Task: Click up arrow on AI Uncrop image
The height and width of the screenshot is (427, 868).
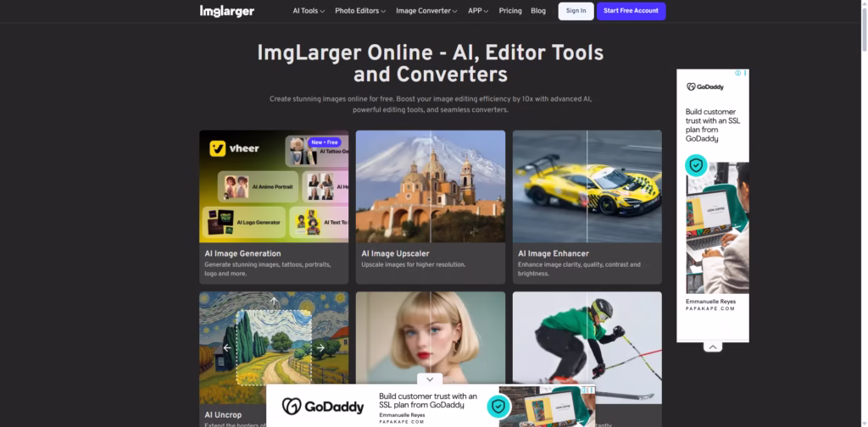Action: [x=274, y=301]
